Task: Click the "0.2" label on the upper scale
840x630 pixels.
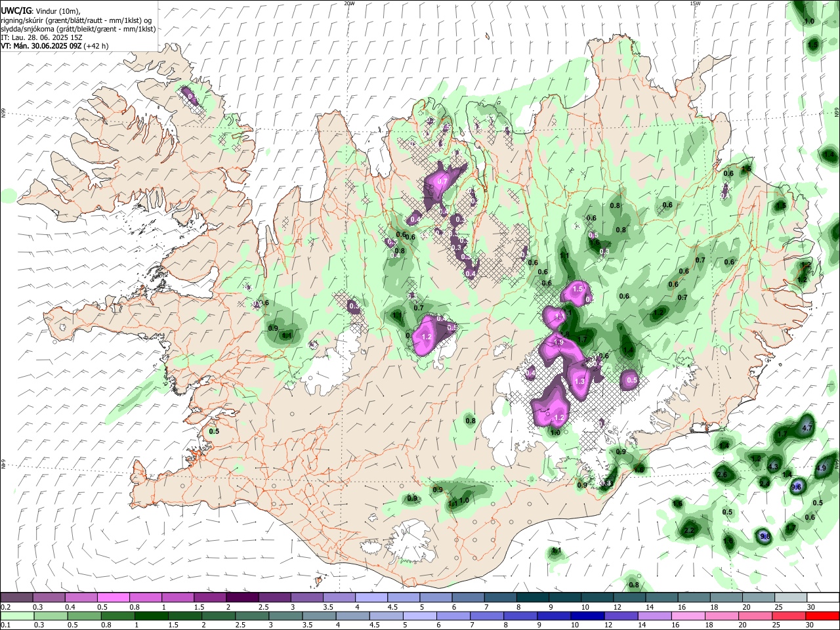Action: [5, 606]
